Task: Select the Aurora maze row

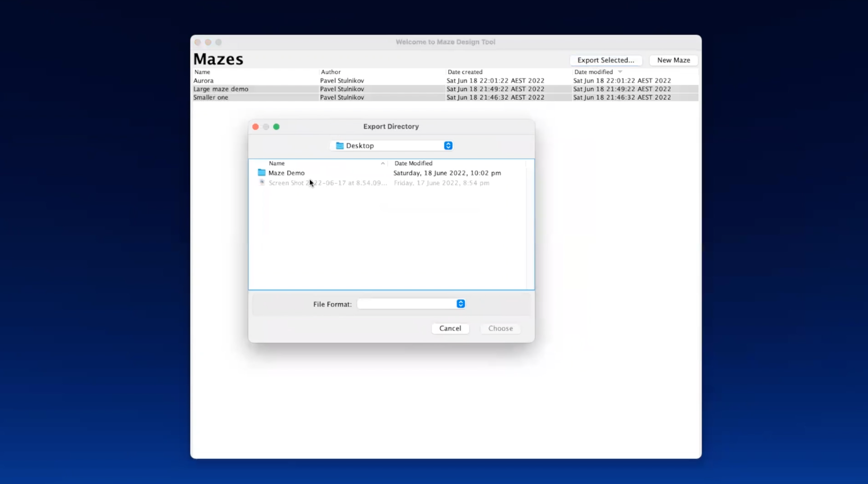Action: pos(203,81)
